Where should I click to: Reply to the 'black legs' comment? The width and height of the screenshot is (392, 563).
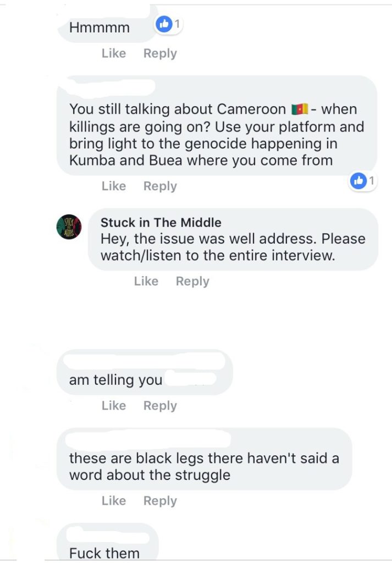tap(160, 500)
